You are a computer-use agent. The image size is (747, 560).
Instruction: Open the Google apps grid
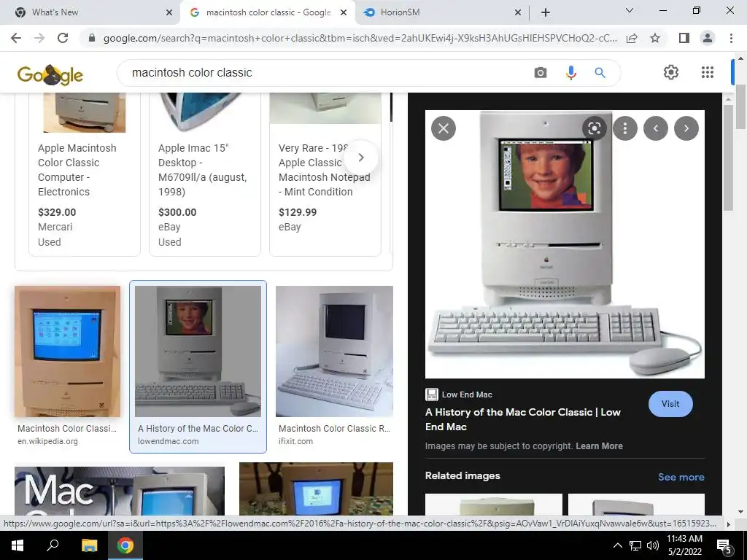coord(708,72)
